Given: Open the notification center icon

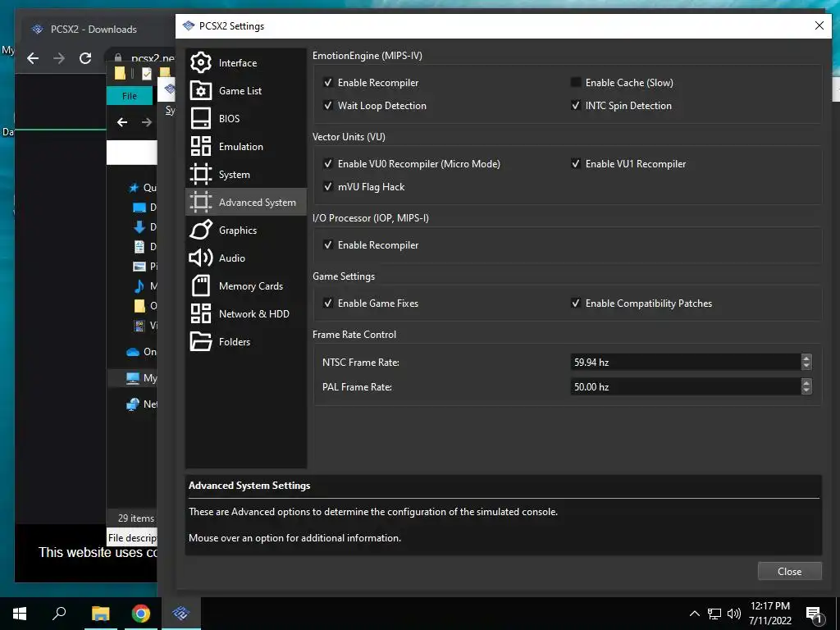Looking at the screenshot, I should point(814,614).
